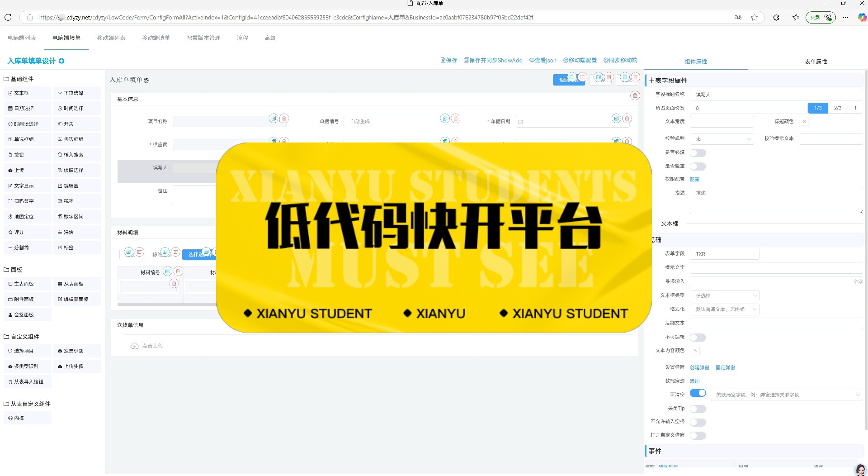This screenshot has height=476, width=868.
Task: Select the 2/3 page width option
Action: pos(838,108)
